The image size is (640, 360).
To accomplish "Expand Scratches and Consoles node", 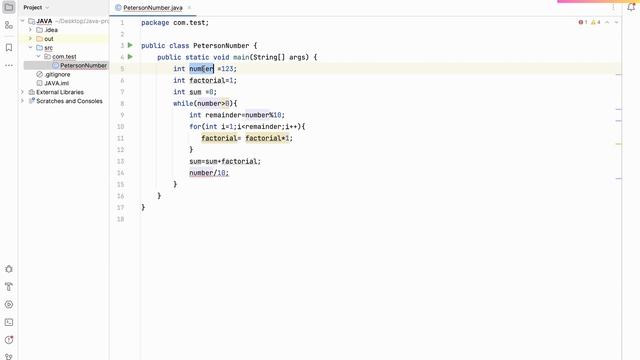I will pos(22,101).
